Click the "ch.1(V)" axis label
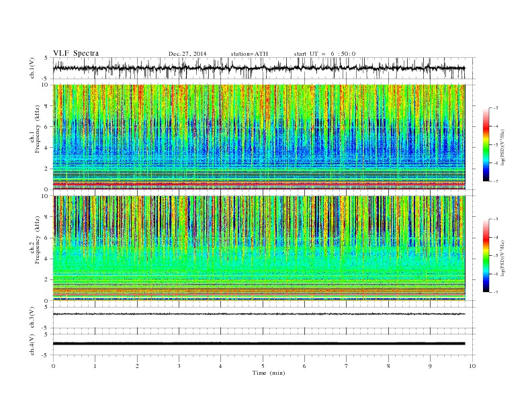532x411 pixels. [x=32, y=68]
